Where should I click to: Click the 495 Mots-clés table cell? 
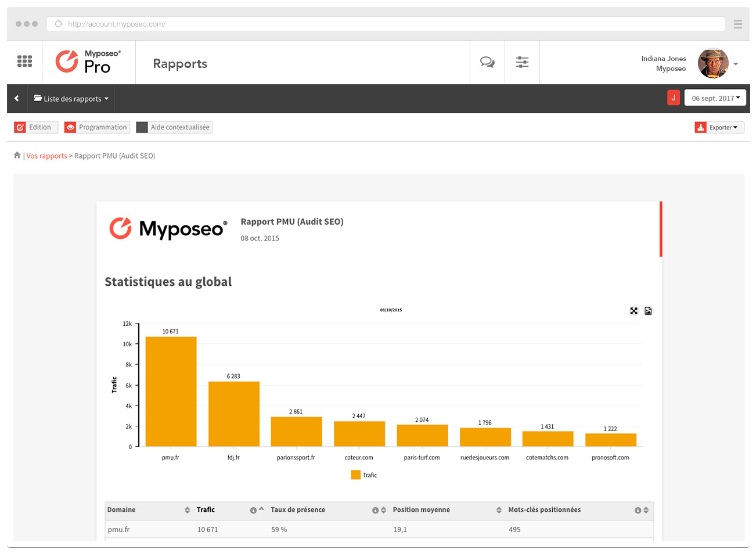point(514,529)
